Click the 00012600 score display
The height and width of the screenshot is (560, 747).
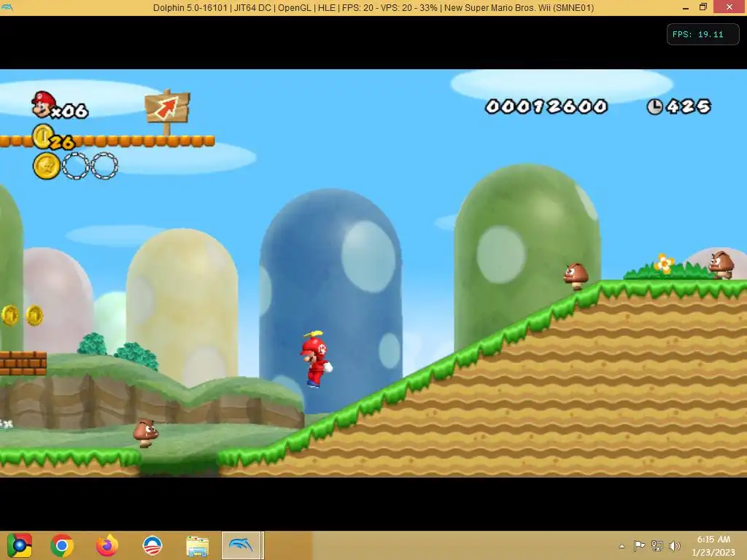tap(546, 106)
